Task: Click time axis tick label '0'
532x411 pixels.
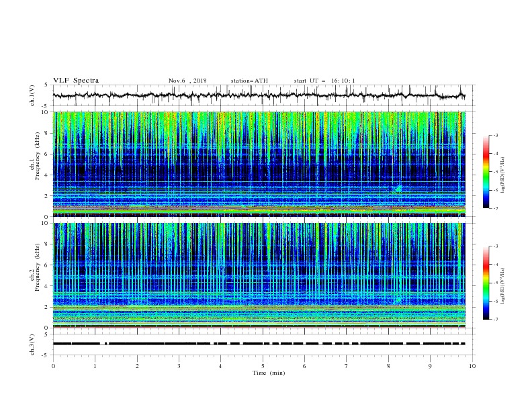Action: tap(53, 366)
